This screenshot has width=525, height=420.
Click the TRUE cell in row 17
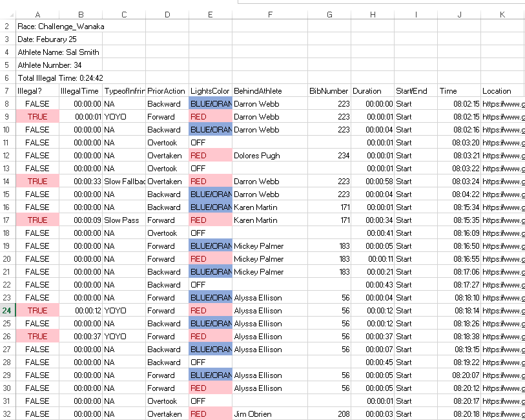coord(37,220)
